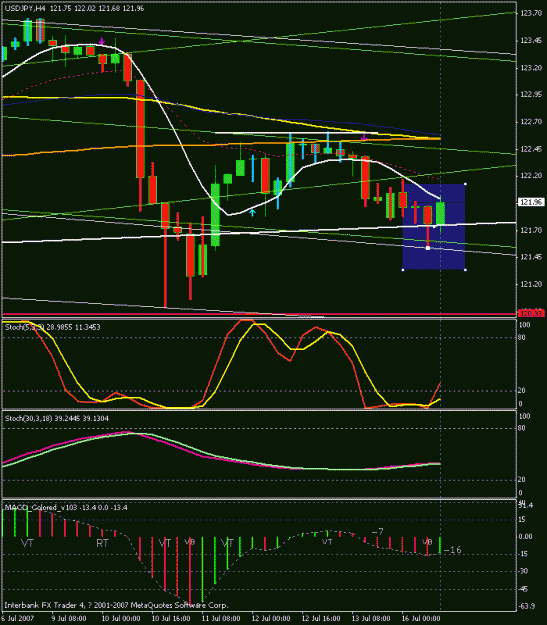Image resolution: width=547 pixels, height=625 pixels.
Task: Click the 20 level on the Stoch(5,3,3) scale
Action: (521, 391)
